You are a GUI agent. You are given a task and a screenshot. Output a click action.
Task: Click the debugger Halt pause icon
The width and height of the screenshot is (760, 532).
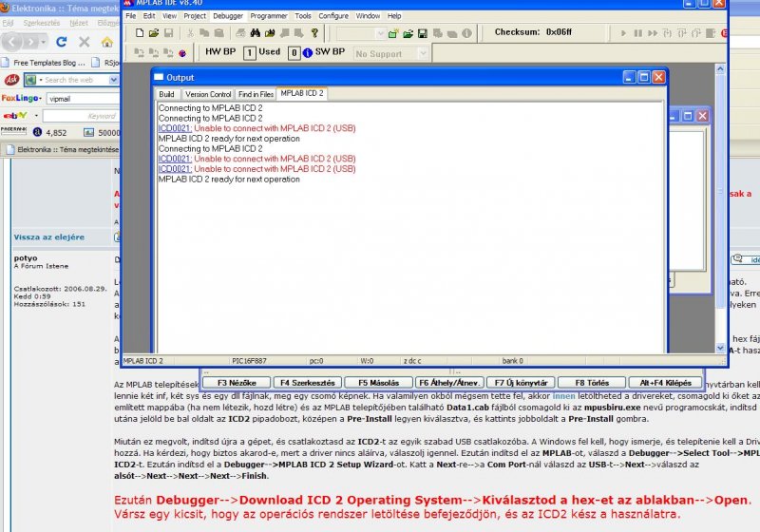click(637, 33)
